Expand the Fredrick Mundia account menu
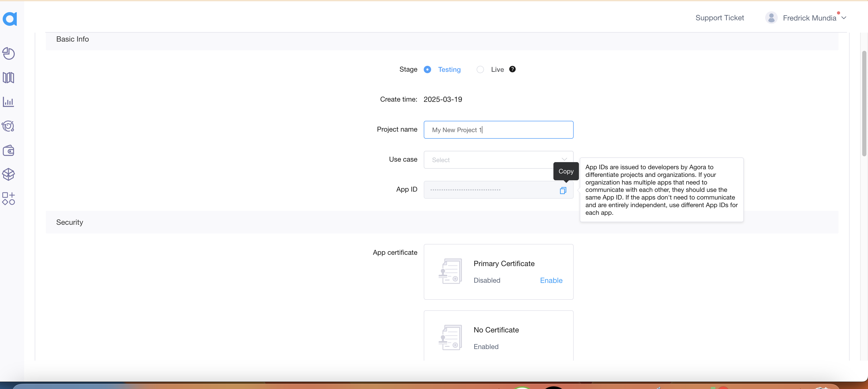This screenshot has width=868, height=389. (x=844, y=18)
